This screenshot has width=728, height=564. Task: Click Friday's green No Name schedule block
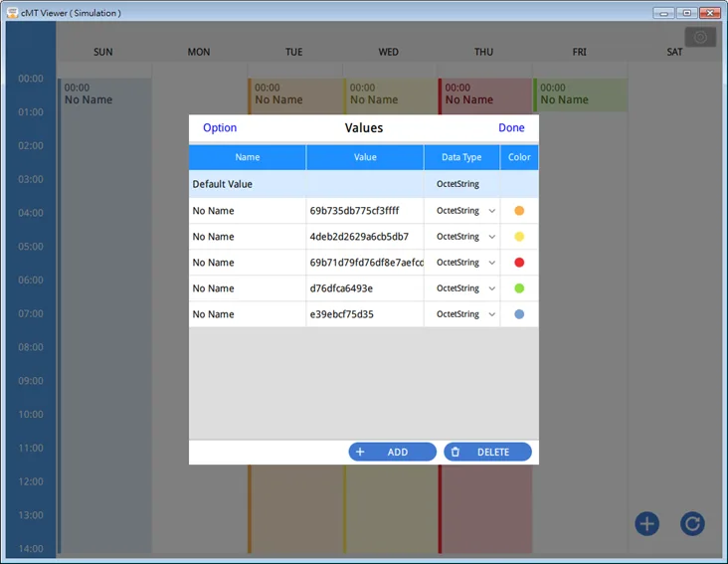coord(581,94)
